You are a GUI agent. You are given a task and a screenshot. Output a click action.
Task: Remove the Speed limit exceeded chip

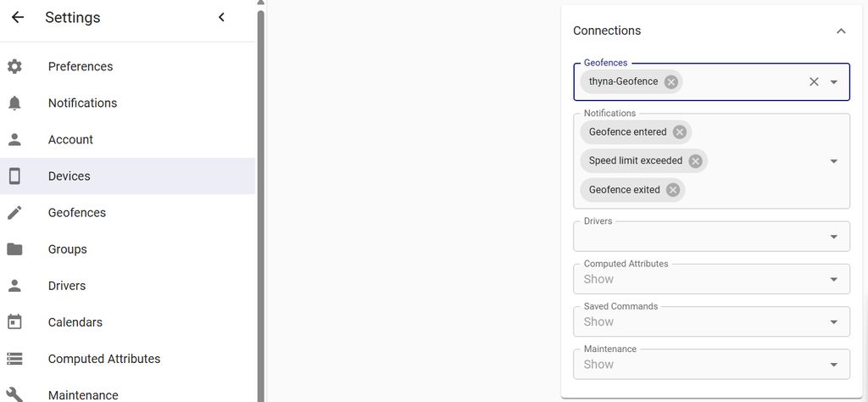pyautogui.click(x=696, y=161)
